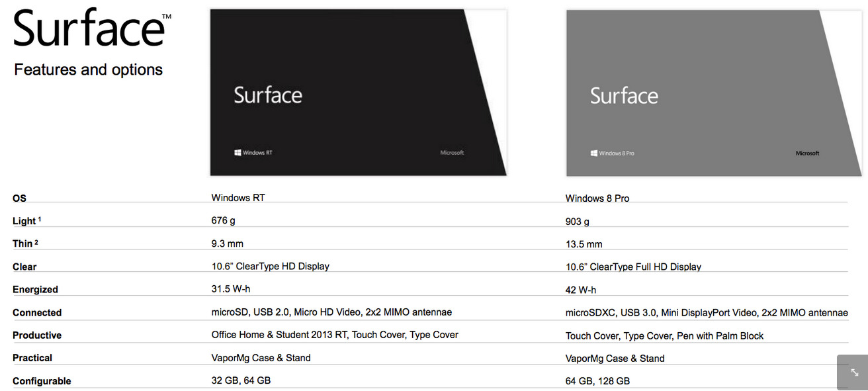Expand the Light footnote marker 1
This screenshot has width=868, height=391.
(38, 218)
